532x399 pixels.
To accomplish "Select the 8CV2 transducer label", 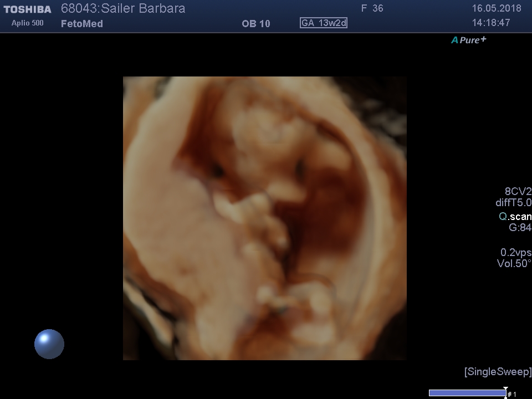I will pyautogui.click(x=518, y=192).
